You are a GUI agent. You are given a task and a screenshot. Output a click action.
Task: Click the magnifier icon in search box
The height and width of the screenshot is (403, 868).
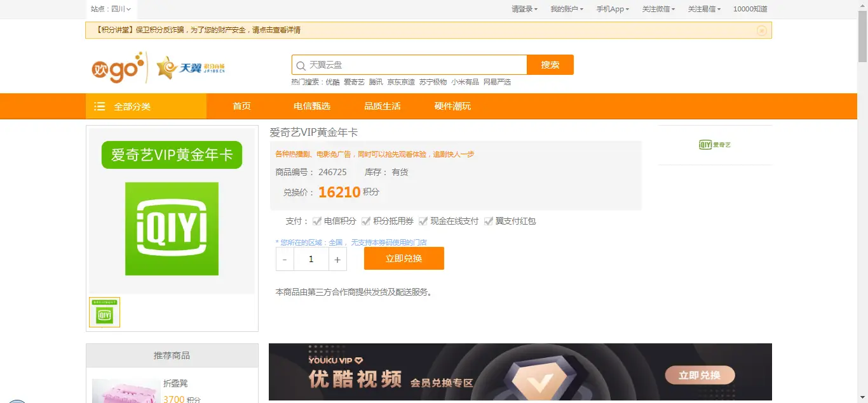click(301, 65)
